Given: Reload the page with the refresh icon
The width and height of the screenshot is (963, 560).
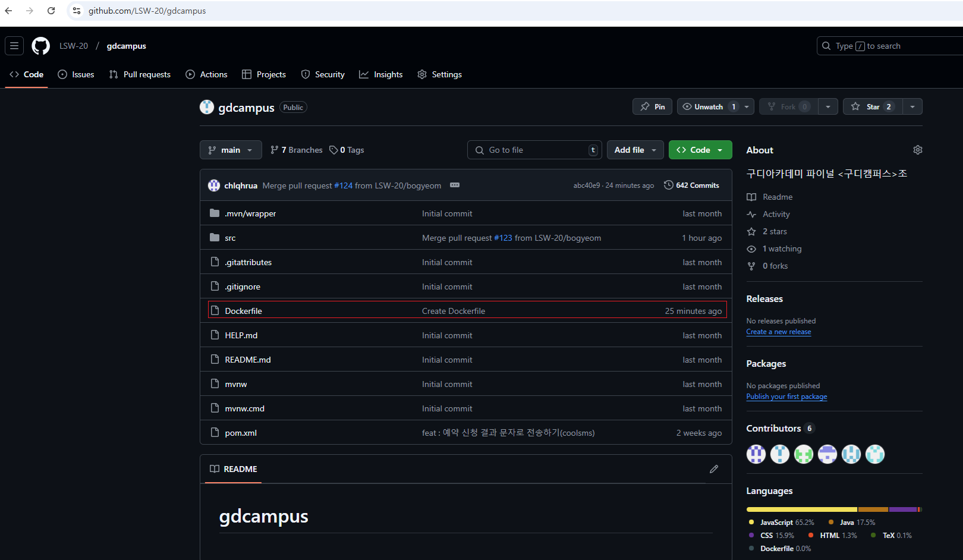Looking at the screenshot, I should pos(51,11).
